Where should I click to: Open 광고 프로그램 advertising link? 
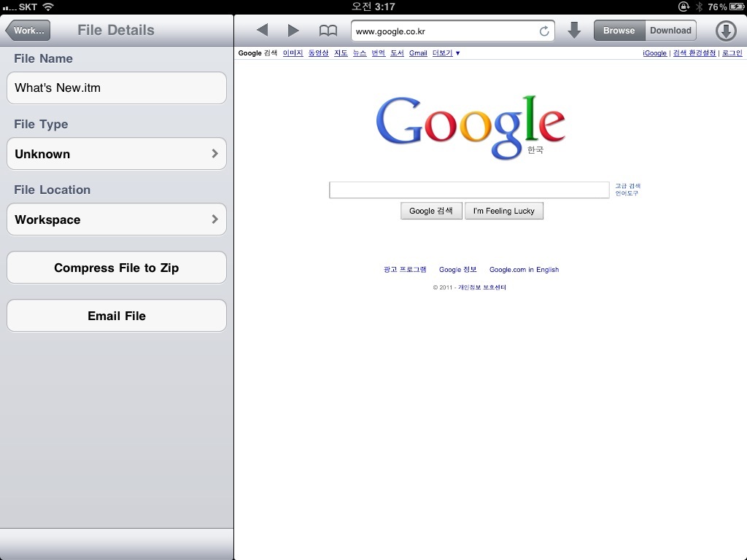pos(405,270)
